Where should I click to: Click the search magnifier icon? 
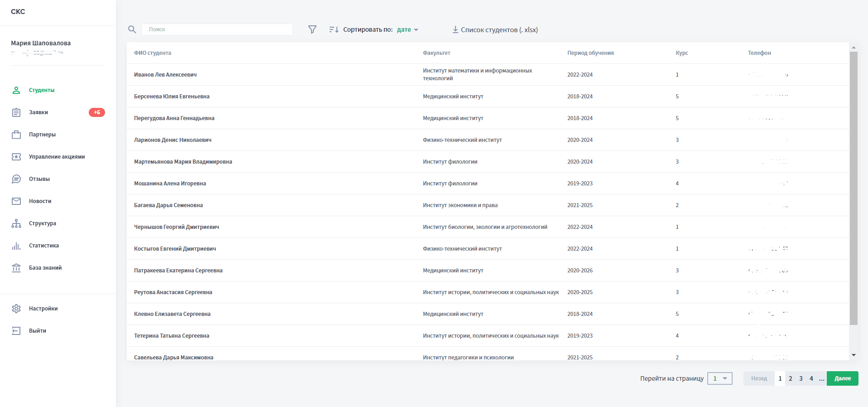pyautogui.click(x=132, y=29)
